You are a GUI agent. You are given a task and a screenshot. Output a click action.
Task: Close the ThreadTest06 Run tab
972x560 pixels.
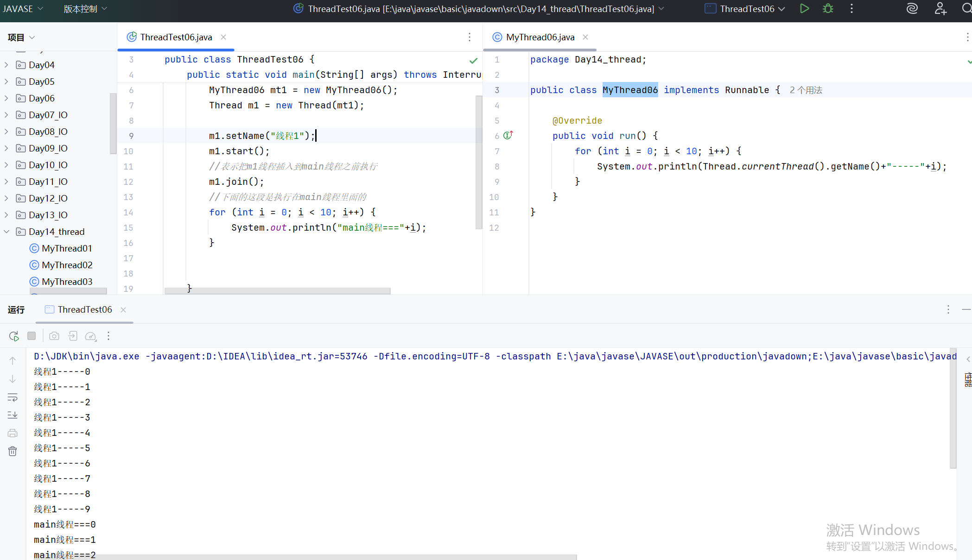[x=123, y=310]
